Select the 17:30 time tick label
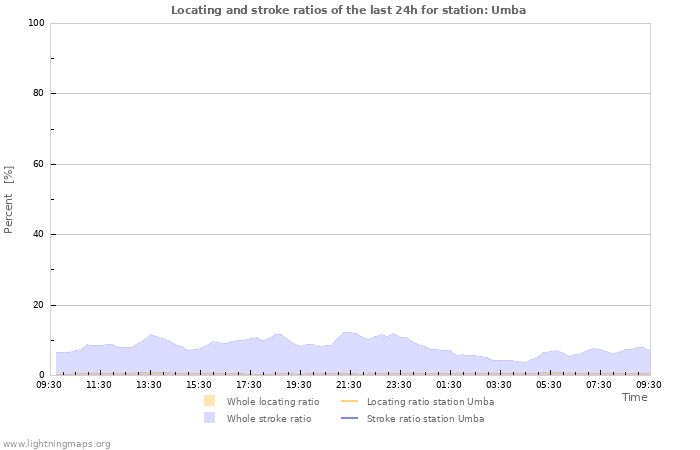This screenshot has height=450, width=700. (249, 384)
